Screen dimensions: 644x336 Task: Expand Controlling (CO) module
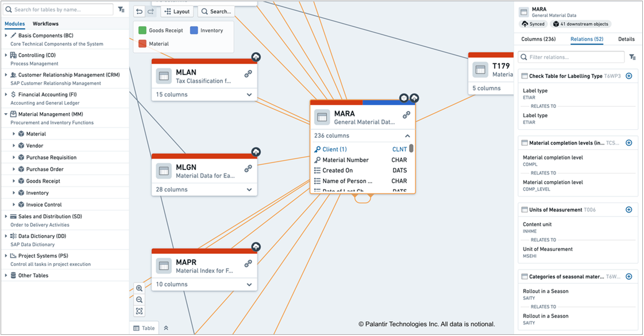tap(6, 56)
